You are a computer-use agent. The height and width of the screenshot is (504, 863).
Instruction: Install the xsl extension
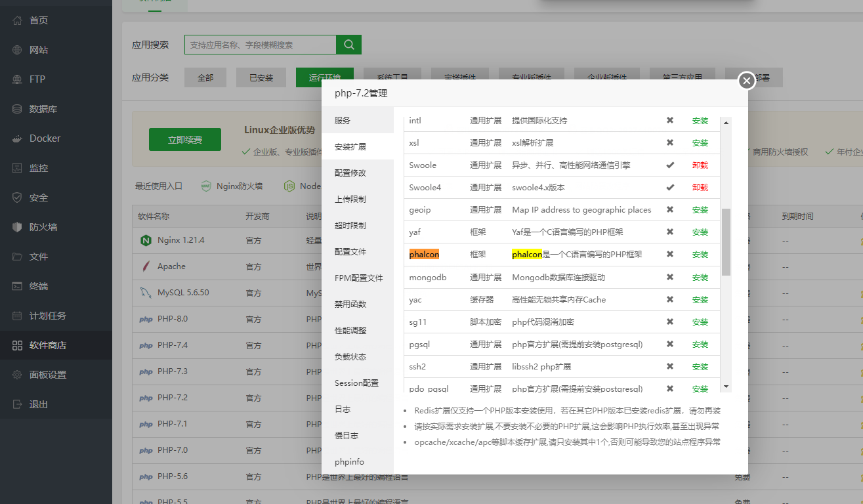(700, 143)
